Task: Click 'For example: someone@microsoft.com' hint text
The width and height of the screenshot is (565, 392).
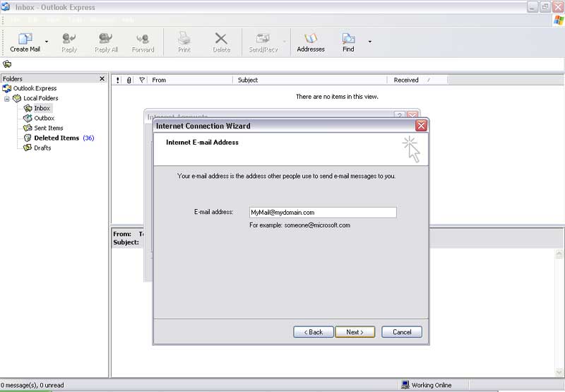Action: tap(299, 225)
